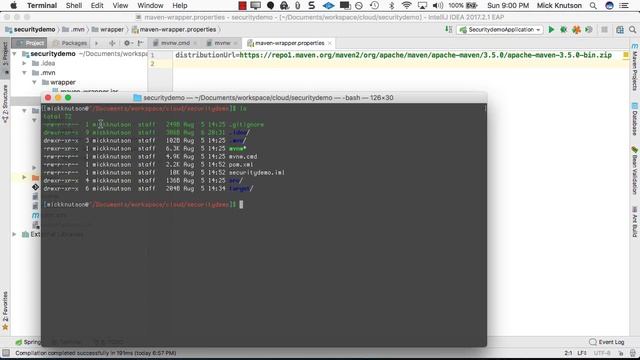Click the UTF-8 encoding in status bar
Image resolution: width=640 pixels, height=360 pixels.
point(602,353)
